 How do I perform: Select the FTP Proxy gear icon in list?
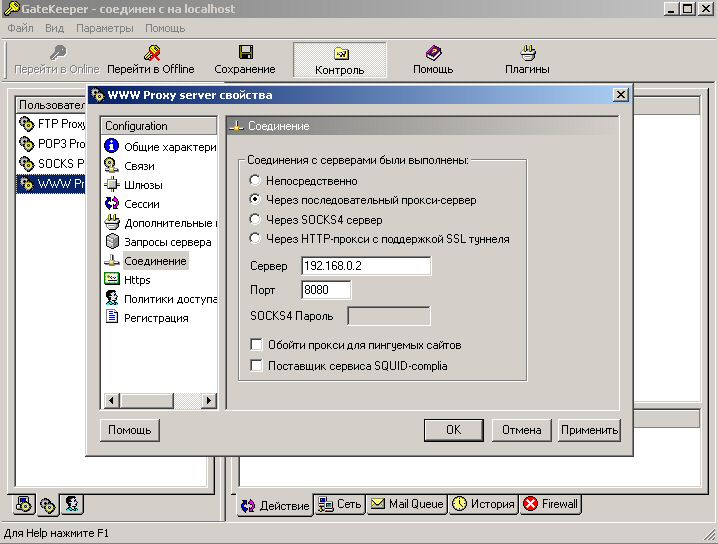click(x=27, y=124)
